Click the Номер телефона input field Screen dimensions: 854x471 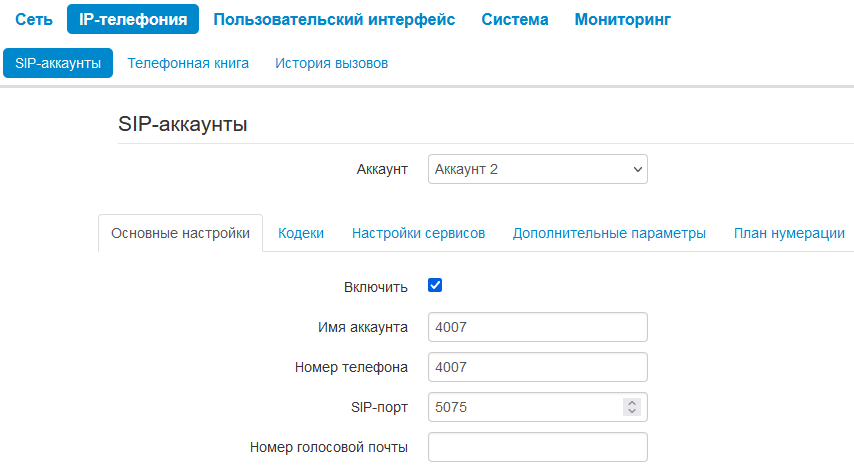pos(538,368)
